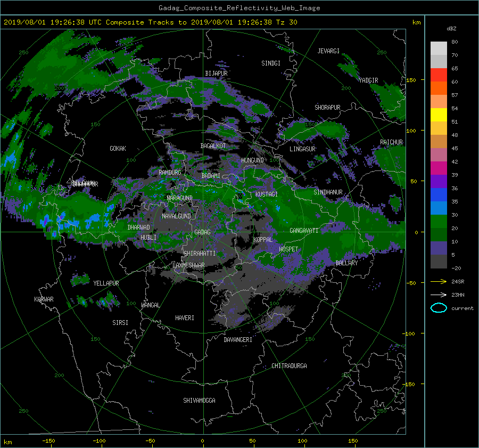The width and height of the screenshot is (479, 448).
Task: Click the RAICHUR city label
Action: coord(391,142)
